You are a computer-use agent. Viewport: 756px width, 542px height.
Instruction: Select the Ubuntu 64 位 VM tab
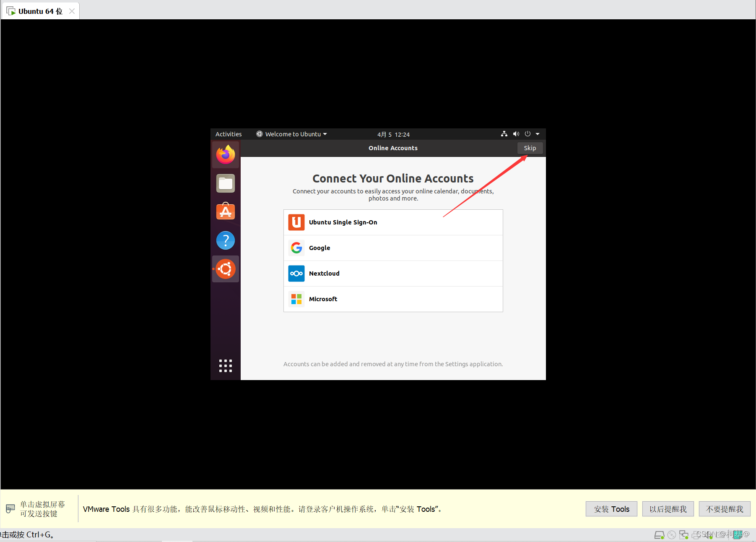click(x=40, y=11)
